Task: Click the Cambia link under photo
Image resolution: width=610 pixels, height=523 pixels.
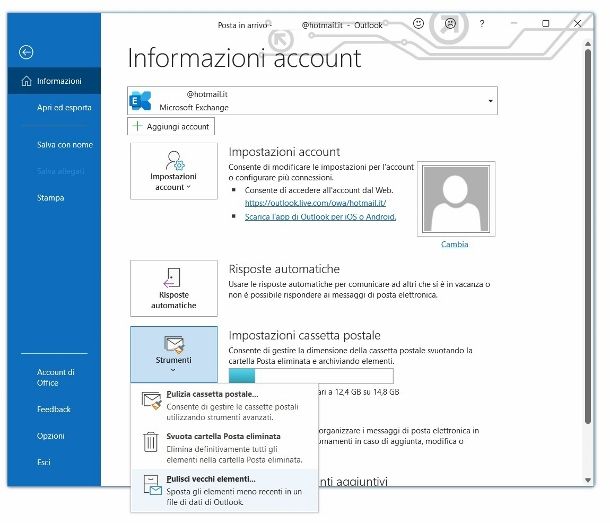Action: coord(454,244)
